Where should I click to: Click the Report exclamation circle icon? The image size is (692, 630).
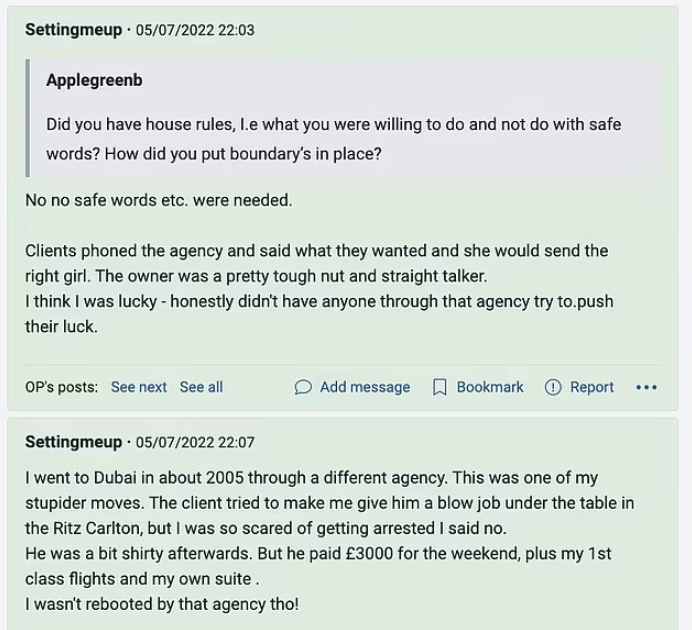[553, 388]
